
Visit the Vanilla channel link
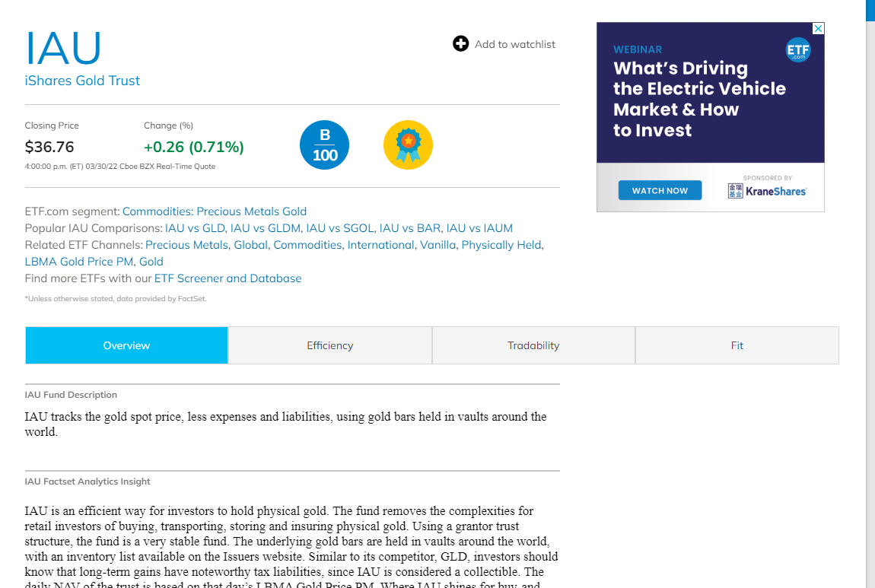point(437,245)
